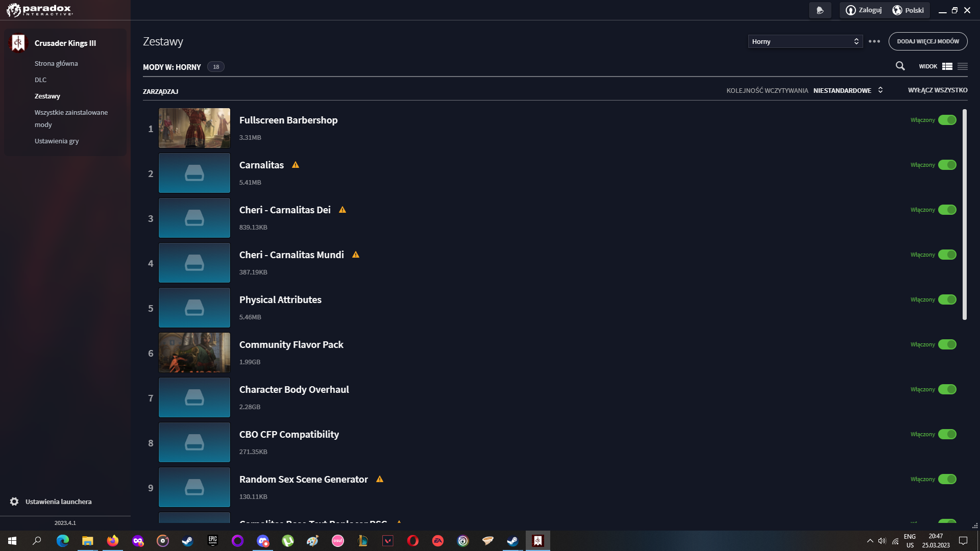Click the Physical Attributes mod title

(x=280, y=299)
